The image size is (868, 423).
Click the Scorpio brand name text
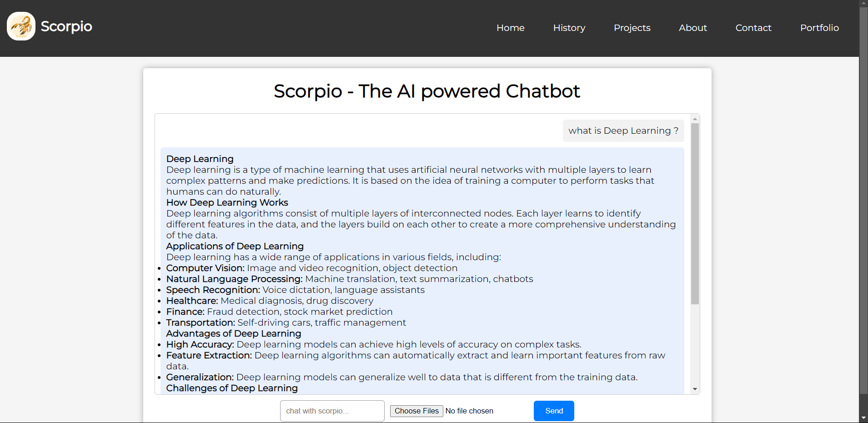coord(66,26)
